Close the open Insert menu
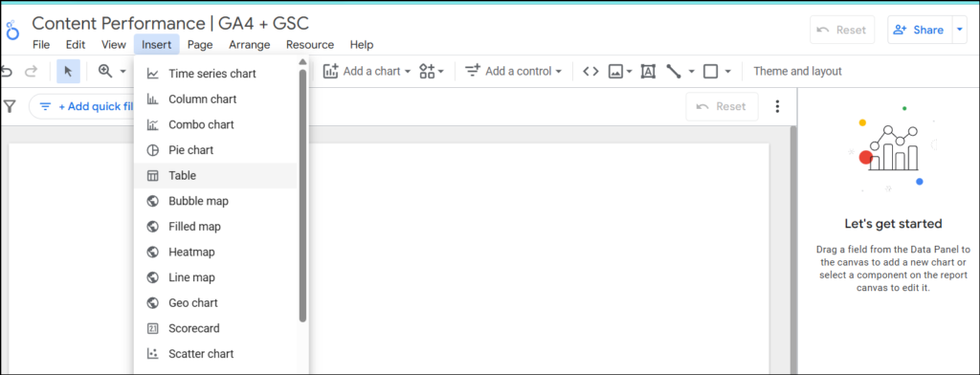980x375 pixels. click(156, 44)
